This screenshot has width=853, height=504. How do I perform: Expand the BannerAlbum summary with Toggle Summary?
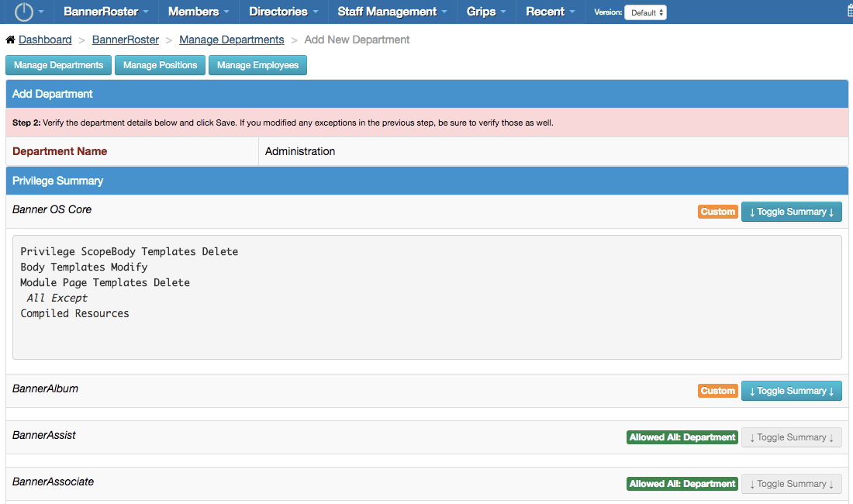point(792,391)
